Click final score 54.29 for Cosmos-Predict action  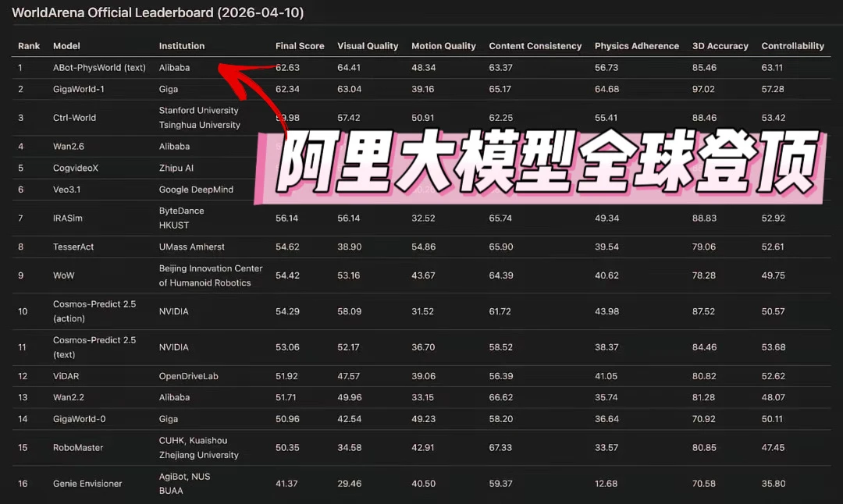pyautogui.click(x=287, y=311)
